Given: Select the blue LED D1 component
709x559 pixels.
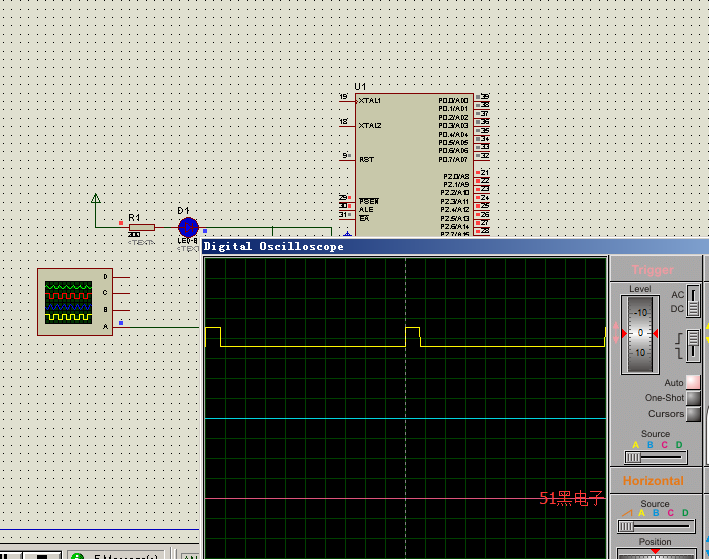Looking at the screenshot, I should [x=188, y=227].
